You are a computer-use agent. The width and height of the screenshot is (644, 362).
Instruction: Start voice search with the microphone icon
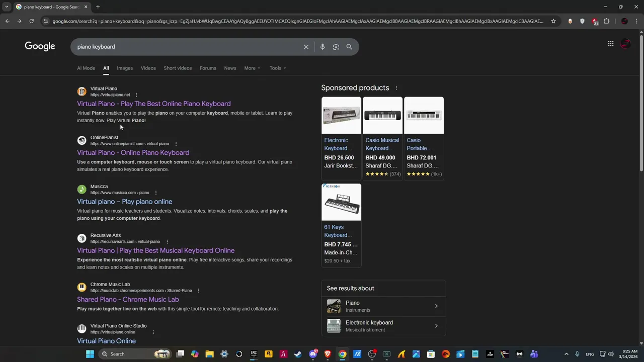tap(323, 47)
